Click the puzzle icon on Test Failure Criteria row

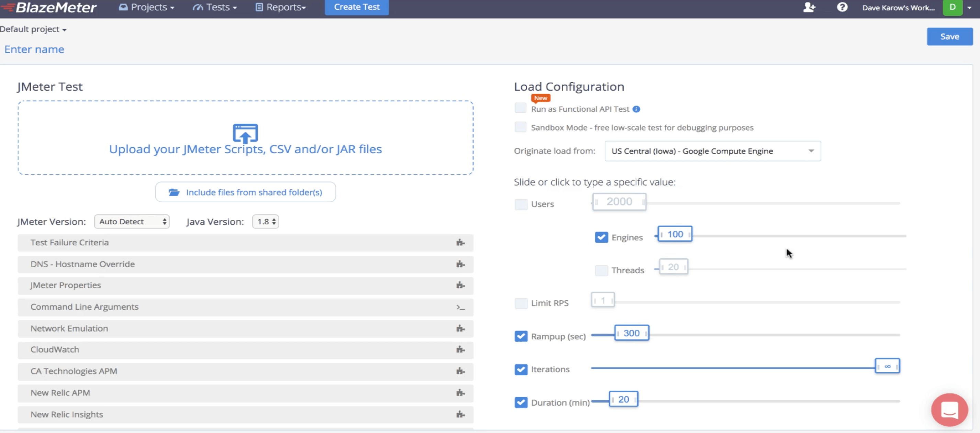460,242
